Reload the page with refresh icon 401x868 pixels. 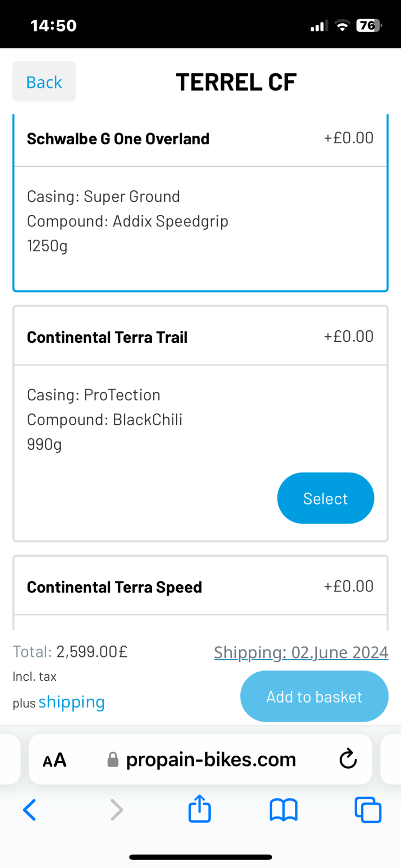click(348, 759)
